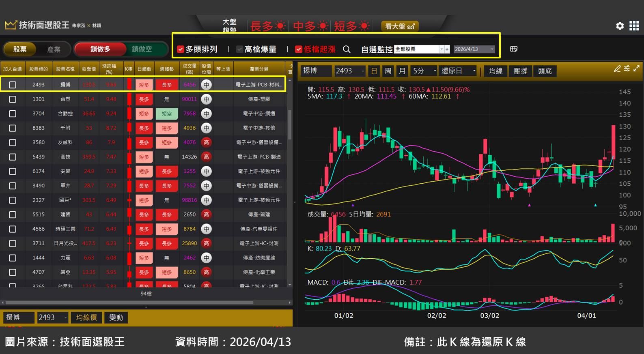Click the 中 price-level badge for 揚博

click(206, 85)
